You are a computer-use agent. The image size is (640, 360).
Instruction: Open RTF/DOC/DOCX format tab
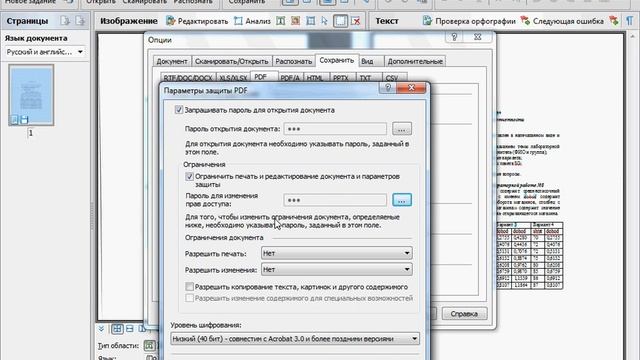pyautogui.click(x=188, y=78)
